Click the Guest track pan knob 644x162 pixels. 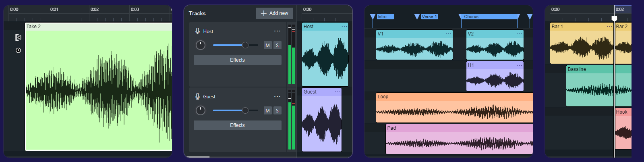click(x=200, y=110)
